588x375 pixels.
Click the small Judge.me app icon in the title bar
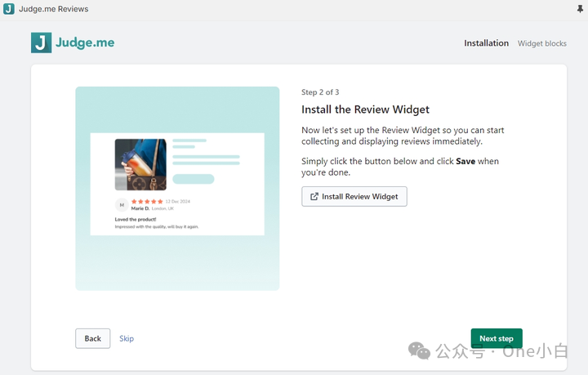pos(9,9)
